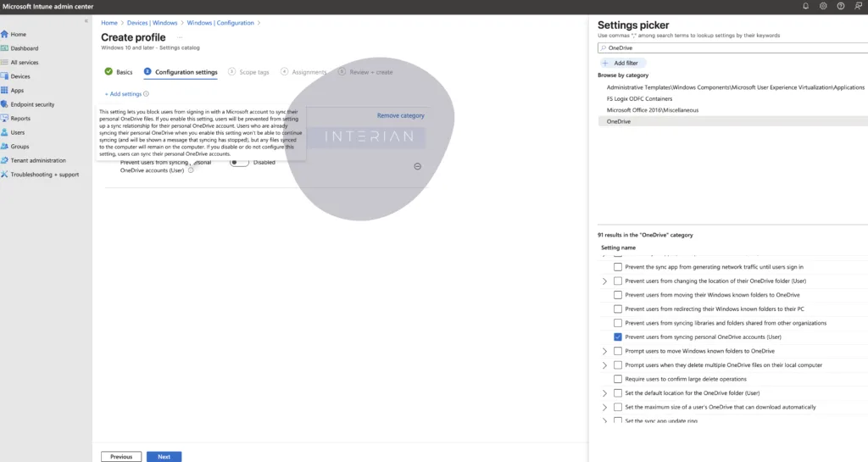
Task: Open Configuration settings step tab
Action: (x=181, y=72)
